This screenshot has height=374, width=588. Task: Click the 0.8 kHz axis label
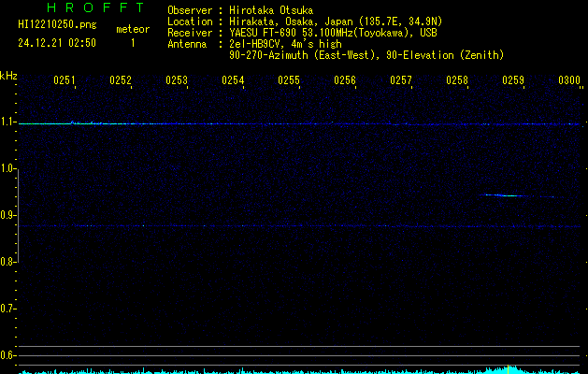tap(7, 262)
